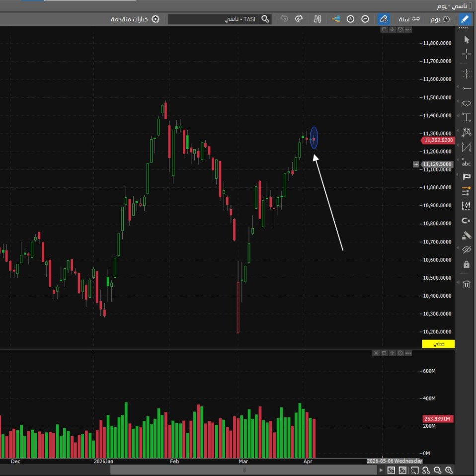Select the pattern drawing tool with nodes
The height and width of the screenshot is (476, 476).
click(x=467, y=132)
